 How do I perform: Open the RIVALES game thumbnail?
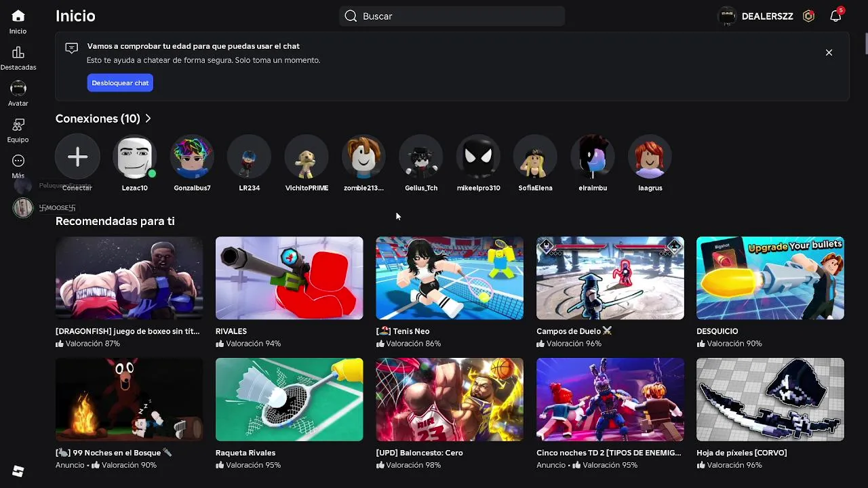(290, 278)
